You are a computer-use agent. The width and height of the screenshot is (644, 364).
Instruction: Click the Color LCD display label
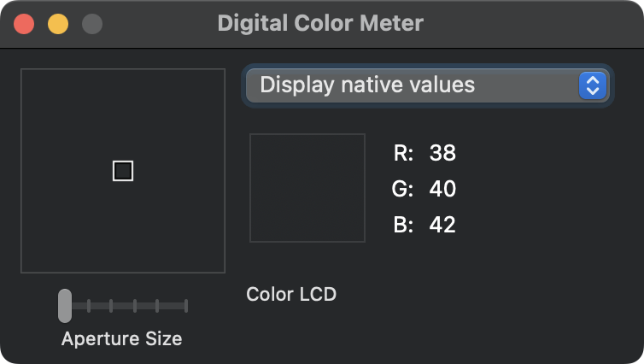(291, 295)
